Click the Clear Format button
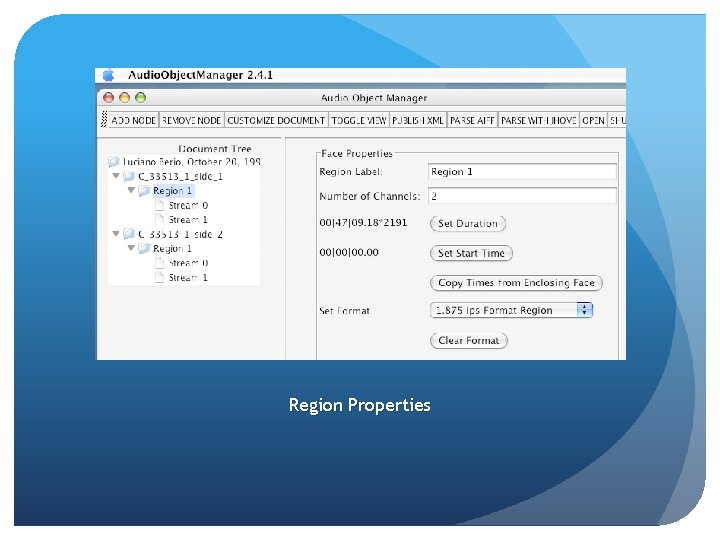The width and height of the screenshot is (720, 540). [x=468, y=341]
